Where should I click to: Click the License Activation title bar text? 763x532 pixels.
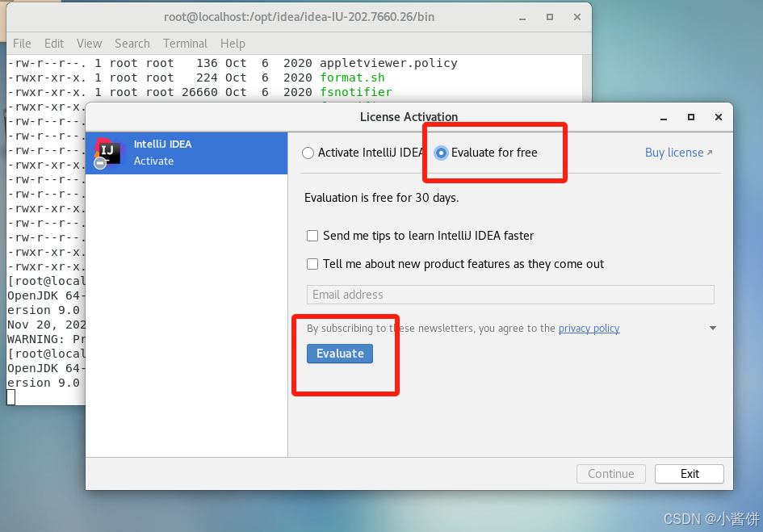pos(409,117)
